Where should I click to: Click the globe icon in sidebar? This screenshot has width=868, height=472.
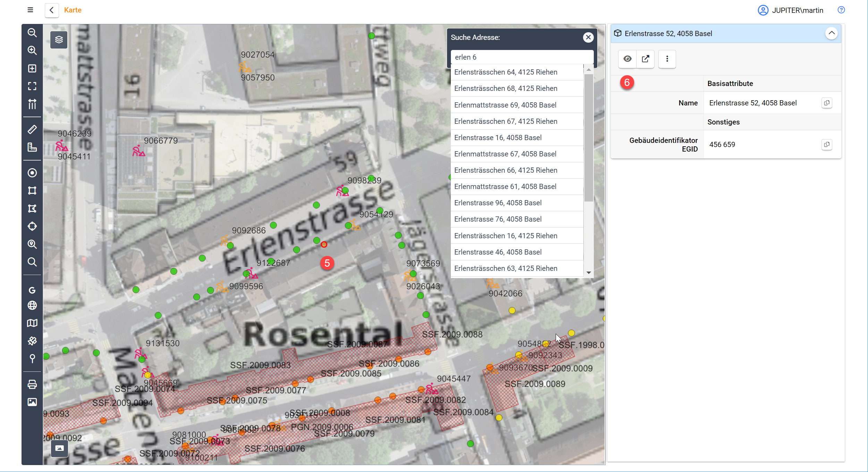click(32, 305)
